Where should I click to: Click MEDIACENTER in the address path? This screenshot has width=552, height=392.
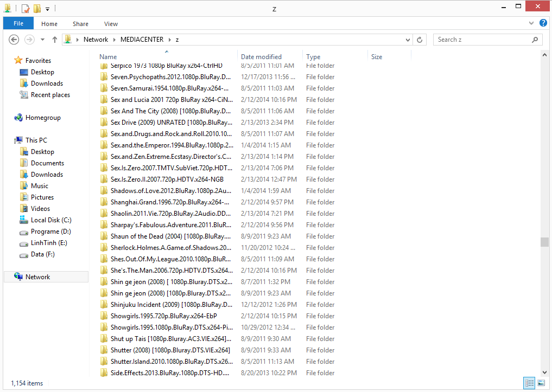pos(142,40)
